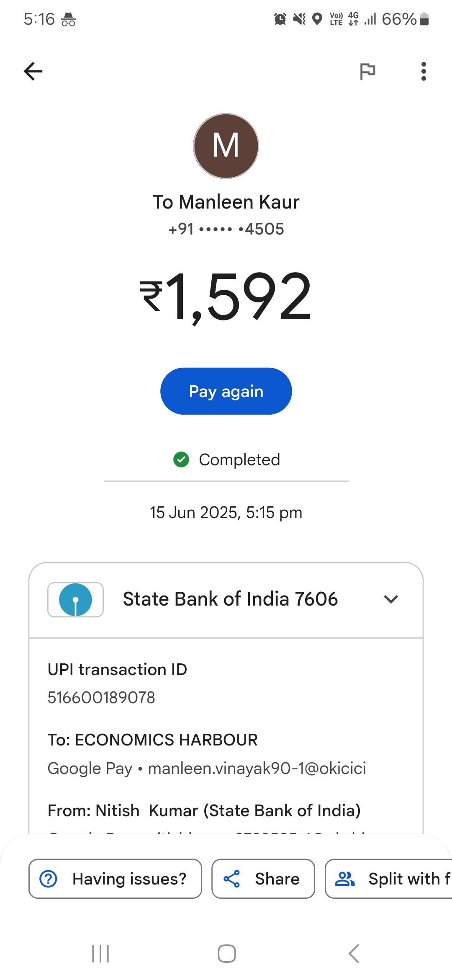452x980 pixels.
Task: Tap the UPI transaction ID number
Action: [x=101, y=698]
